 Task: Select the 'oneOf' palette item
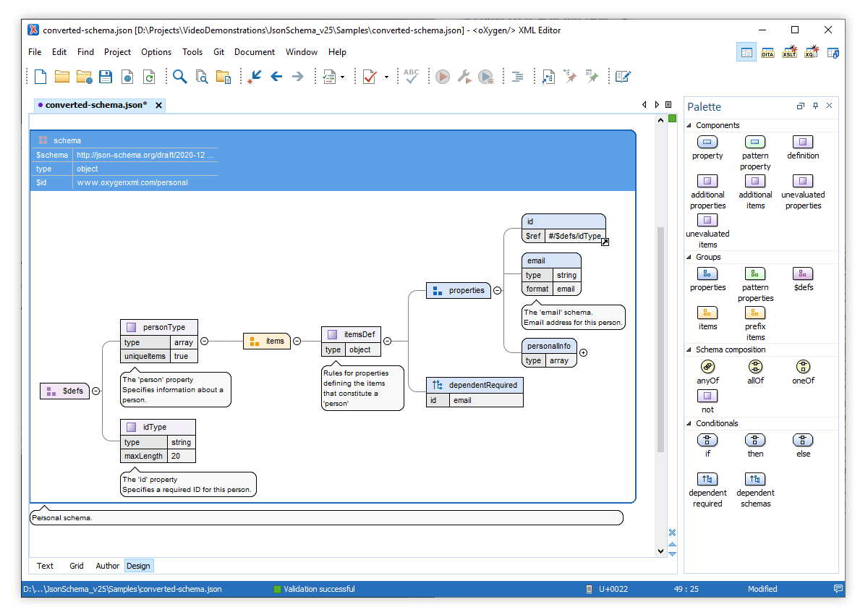click(803, 372)
